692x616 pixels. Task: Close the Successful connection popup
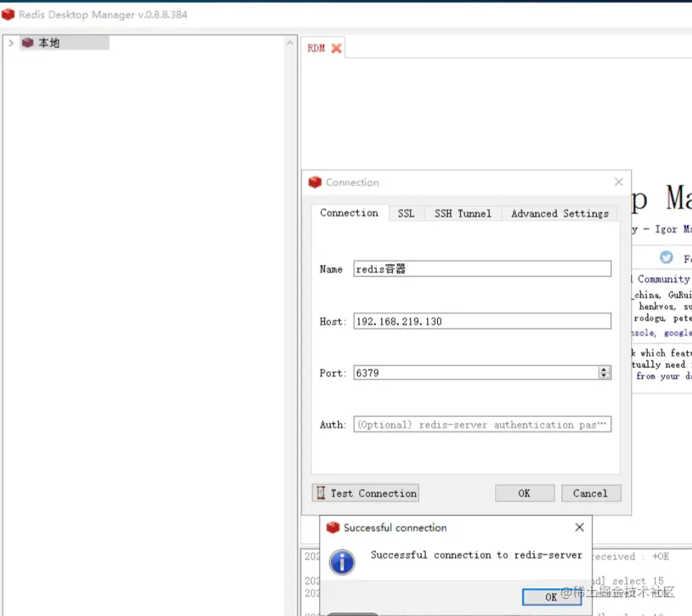(580, 527)
